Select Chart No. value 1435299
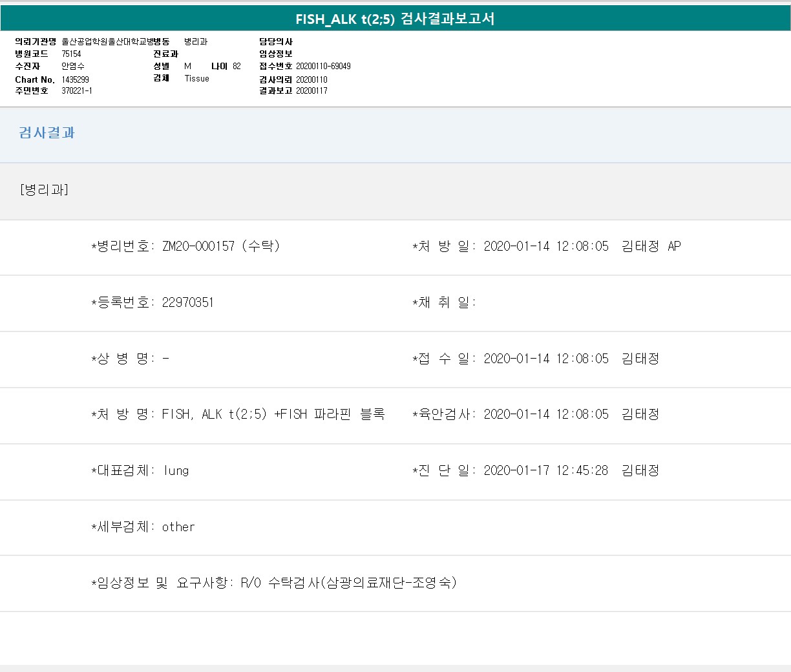 [75, 79]
